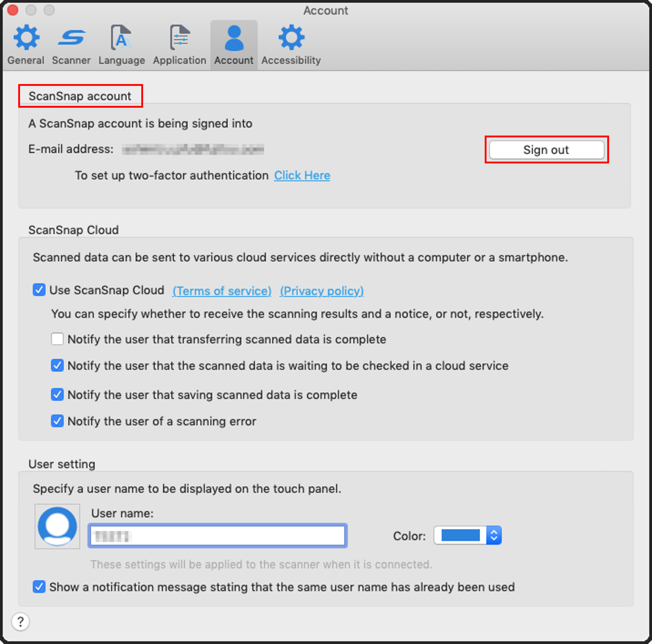Enable notify transferring scanned data complete

click(57, 339)
